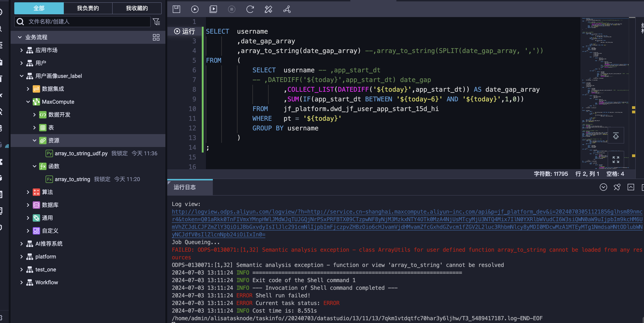The width and height of the screenshot is (644, 323).
Task: Click the 函数 fx icon
Action: click(43, 166)
